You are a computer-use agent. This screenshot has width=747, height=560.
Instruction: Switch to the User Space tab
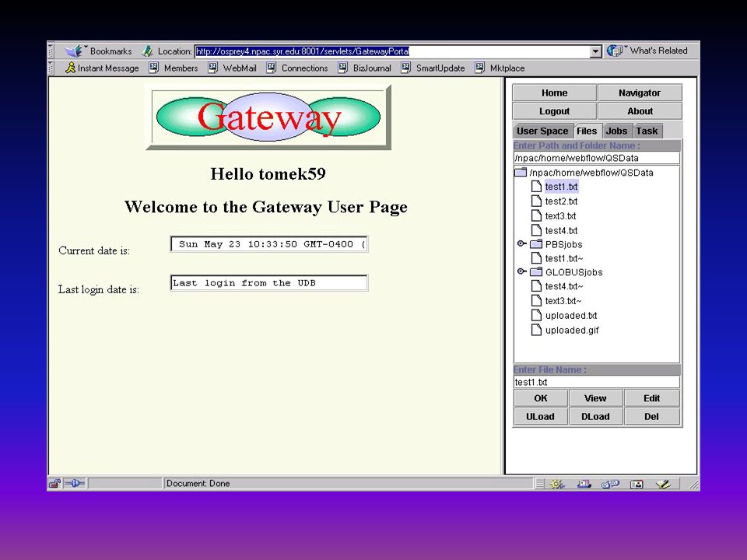(542, 131)
